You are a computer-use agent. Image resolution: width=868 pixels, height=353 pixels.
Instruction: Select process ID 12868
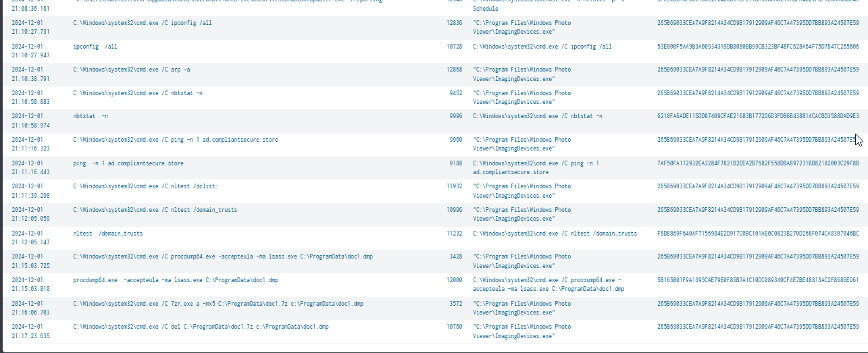click(x=454, y=70)
